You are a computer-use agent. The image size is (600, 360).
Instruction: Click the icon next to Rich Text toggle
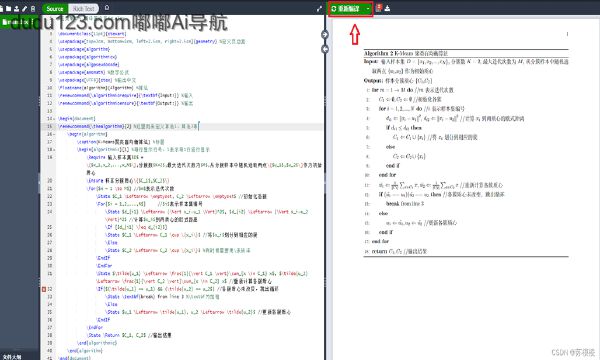click(107, 8)
